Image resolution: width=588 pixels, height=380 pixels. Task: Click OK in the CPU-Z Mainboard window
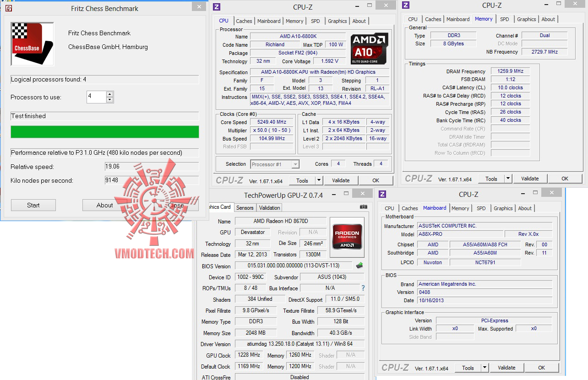[x=542, y=368]
